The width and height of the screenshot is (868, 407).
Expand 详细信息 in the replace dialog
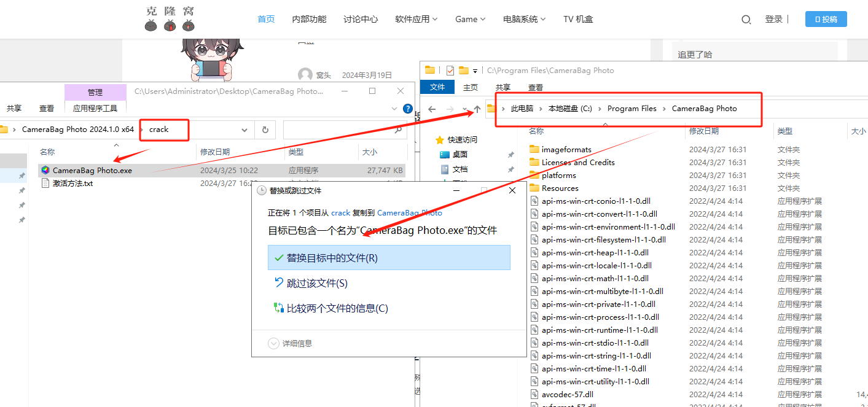click(290, 344)
